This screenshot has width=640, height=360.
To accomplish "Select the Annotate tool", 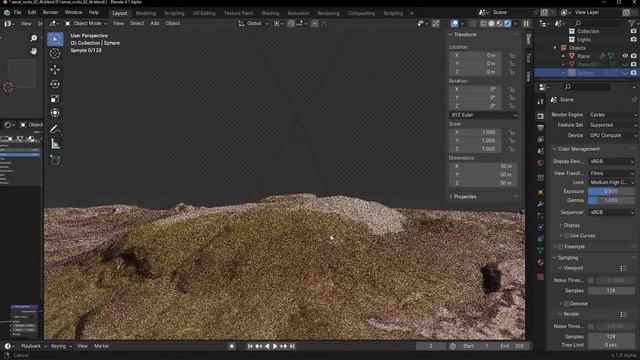I will click(55, 129).
